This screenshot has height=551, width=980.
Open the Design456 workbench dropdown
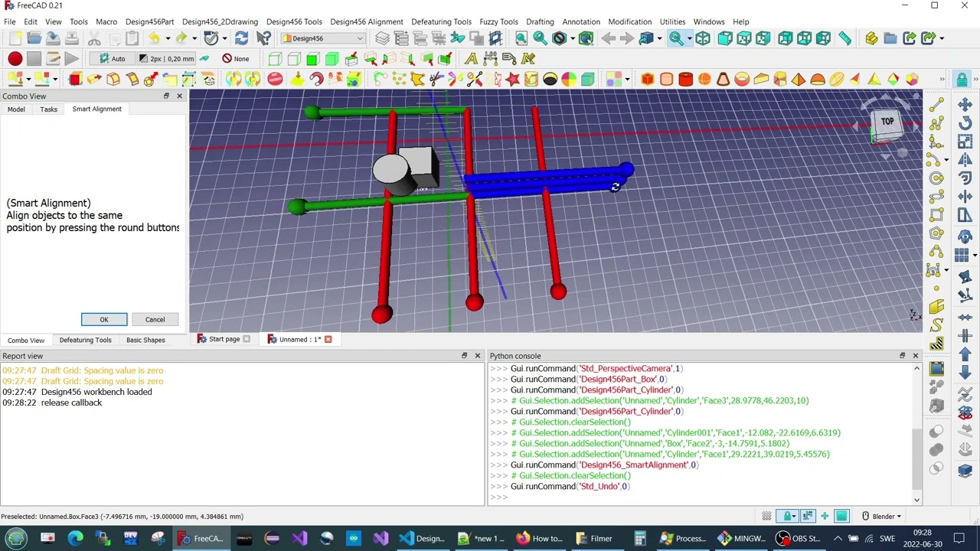(324, 38)
